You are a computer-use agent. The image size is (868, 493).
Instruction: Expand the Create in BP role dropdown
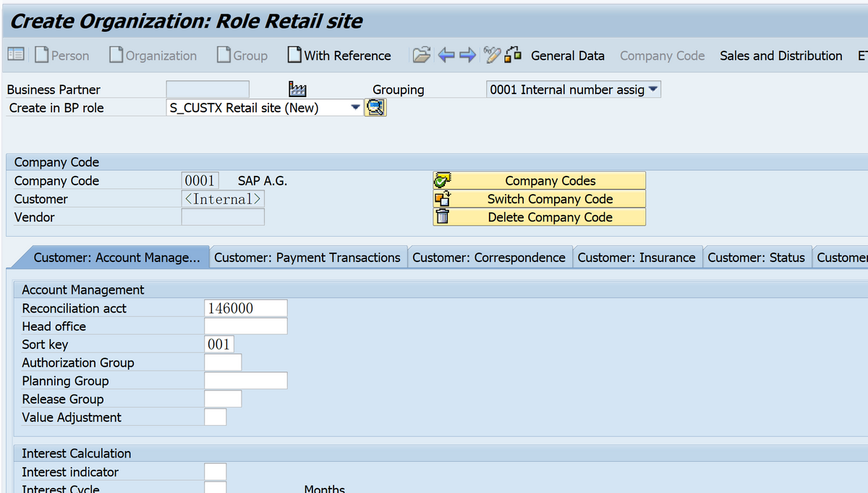(355, 108)
